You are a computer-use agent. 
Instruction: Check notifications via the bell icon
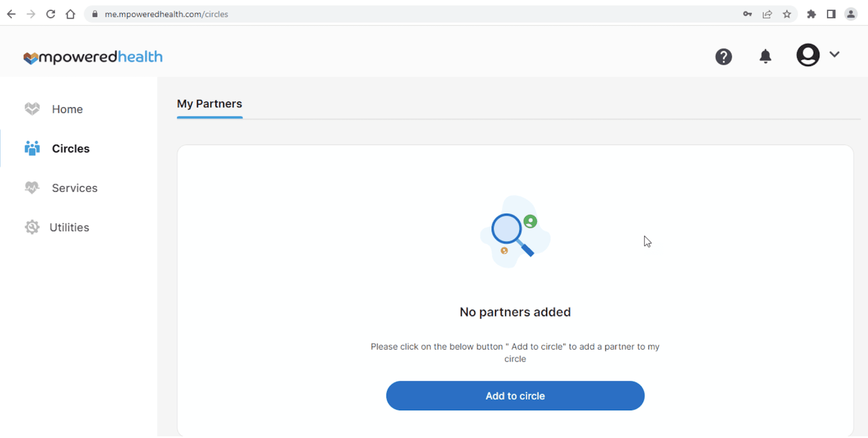765,56
